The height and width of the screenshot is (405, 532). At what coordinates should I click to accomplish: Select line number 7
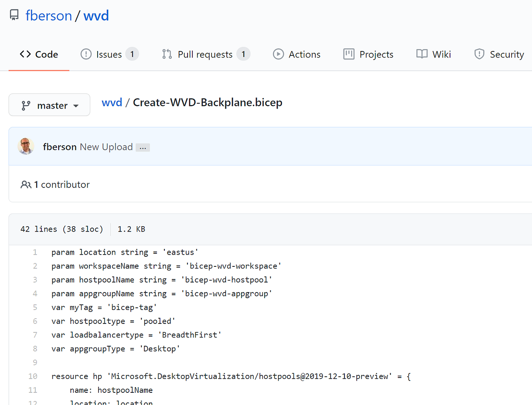35,335
